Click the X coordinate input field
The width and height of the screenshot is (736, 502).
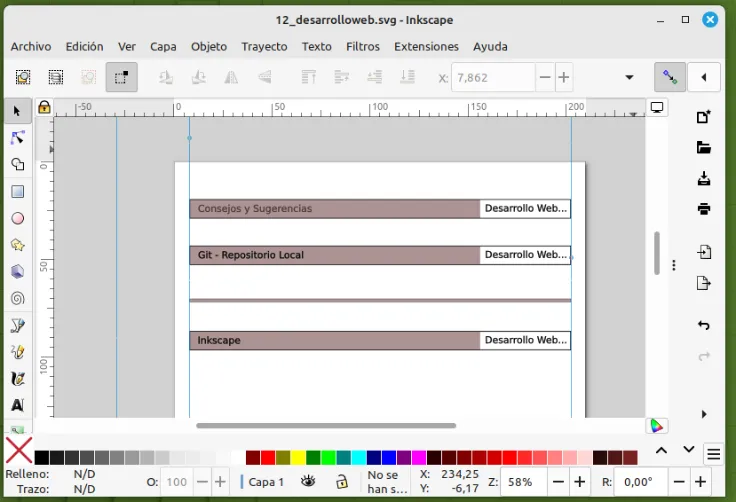tap(493, 77)
